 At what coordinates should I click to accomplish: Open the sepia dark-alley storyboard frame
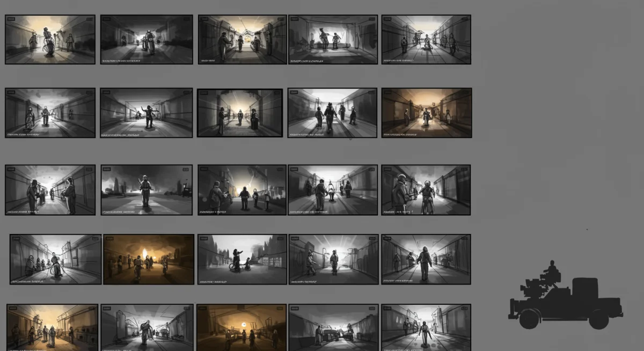point(426,112)
